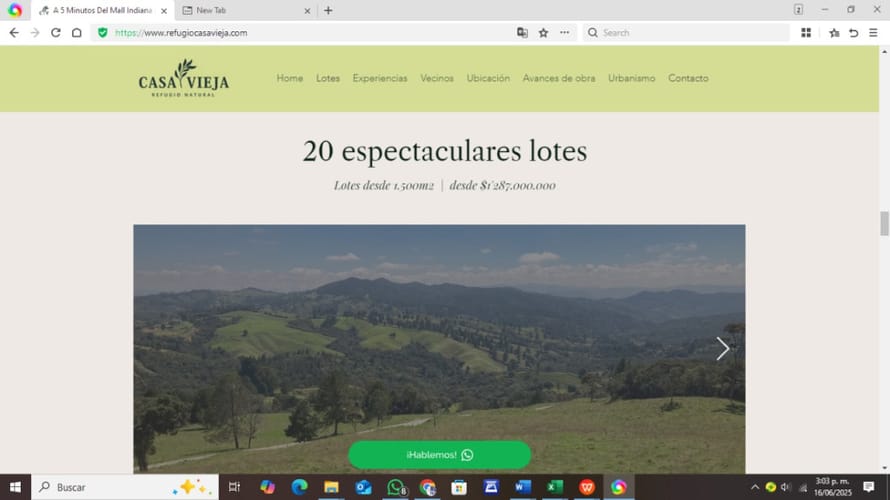Open WhatsApp from the taskbar
Image resolution: width=890 pixels, height=500 pixels.
[x=396, y=487]
